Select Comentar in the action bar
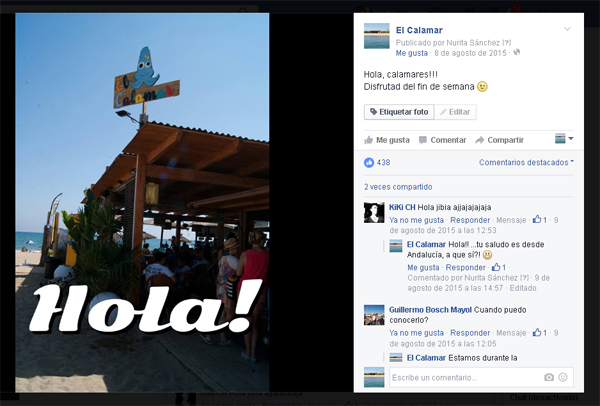 click(442, 140)
